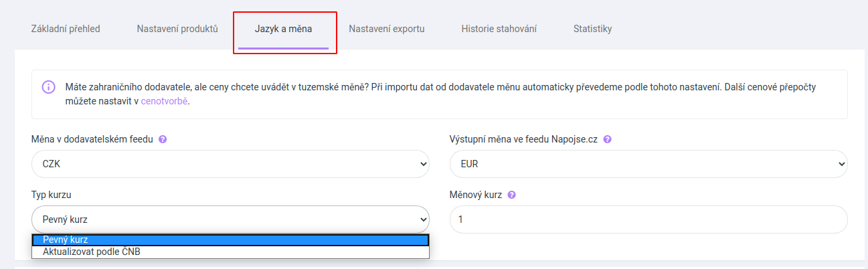Click the info icon in the notice banner
The image size is (868, 269).
48,88
